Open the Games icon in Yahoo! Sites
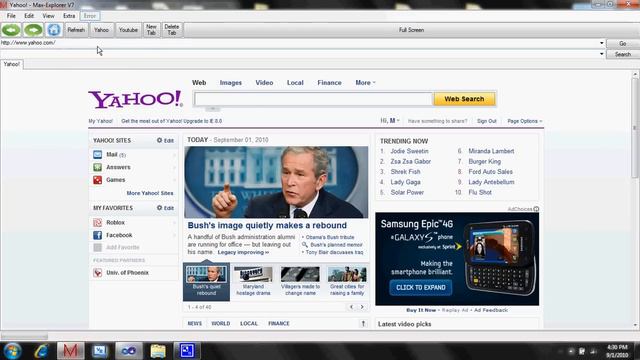 tap(98, 180)
